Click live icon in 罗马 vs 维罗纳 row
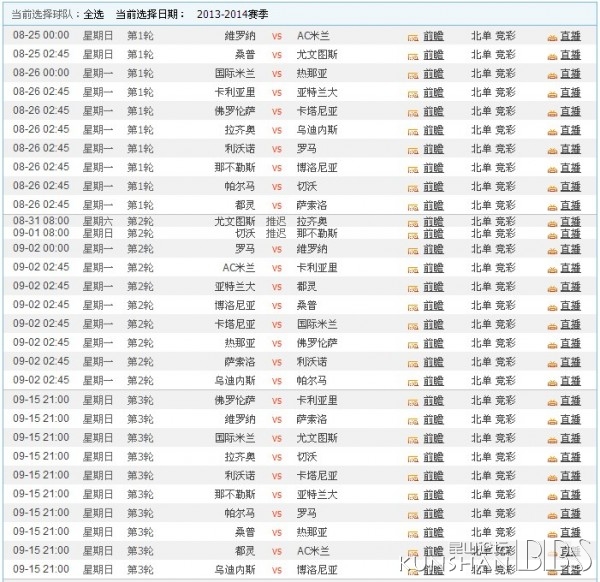 tap(552, 251)
